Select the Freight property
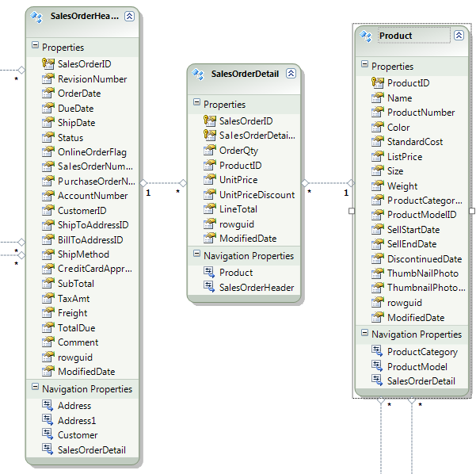The height and width of the screenshot is (474, 476). click(73, 313)
